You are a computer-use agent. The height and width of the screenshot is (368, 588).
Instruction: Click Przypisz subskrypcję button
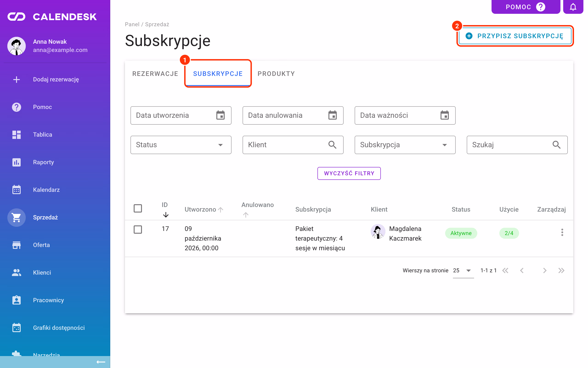[515, 36]
